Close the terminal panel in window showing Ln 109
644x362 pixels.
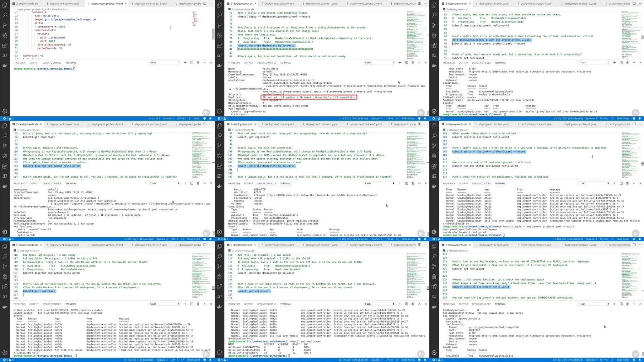point(640,183)
